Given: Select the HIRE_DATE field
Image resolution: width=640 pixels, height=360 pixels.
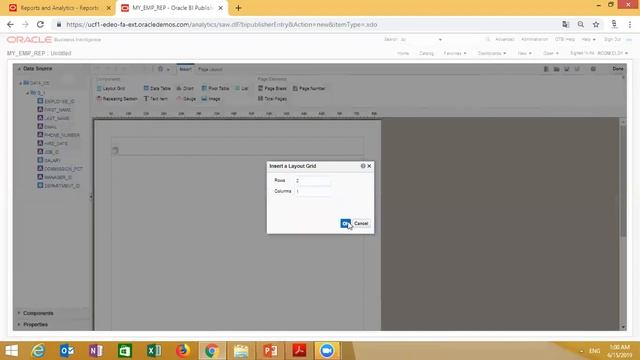Looking at the screenshot, I should (x=53, y=144).
